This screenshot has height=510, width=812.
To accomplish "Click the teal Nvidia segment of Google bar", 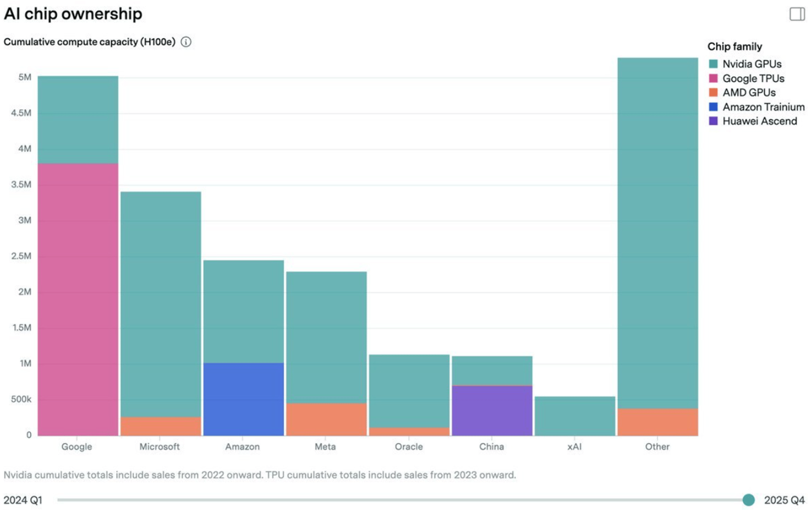I will point(78,120).
